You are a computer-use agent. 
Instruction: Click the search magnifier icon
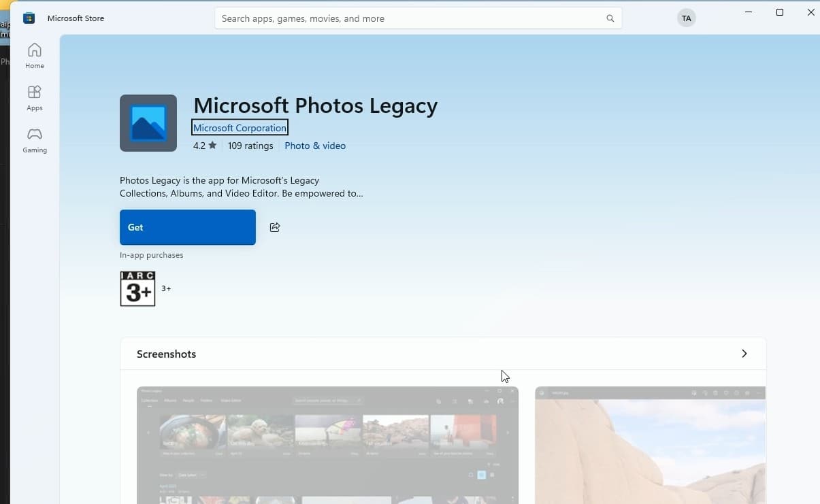click(610, 18)
